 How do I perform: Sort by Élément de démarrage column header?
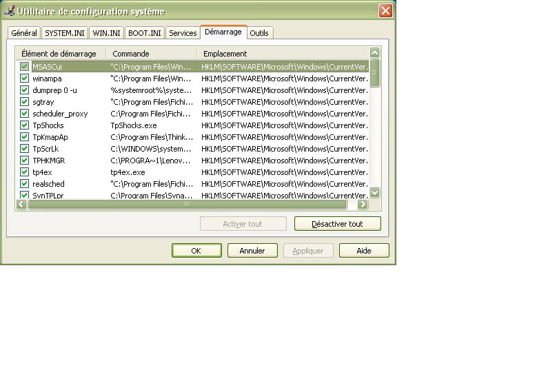[61, 54]
